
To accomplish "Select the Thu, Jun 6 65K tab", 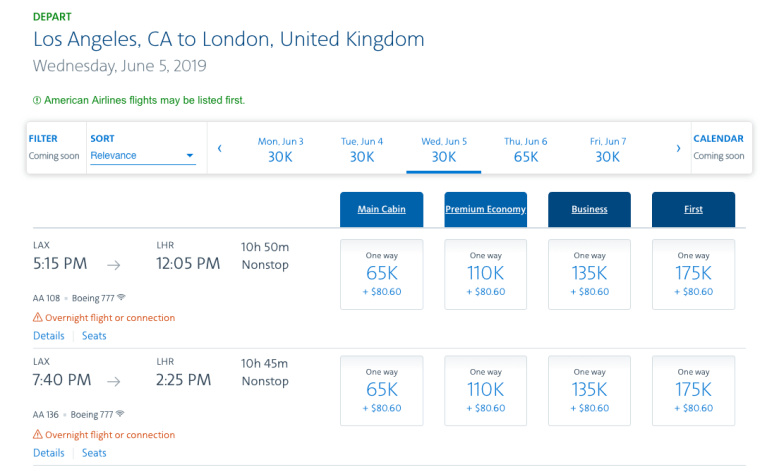I will click(526, 149).
